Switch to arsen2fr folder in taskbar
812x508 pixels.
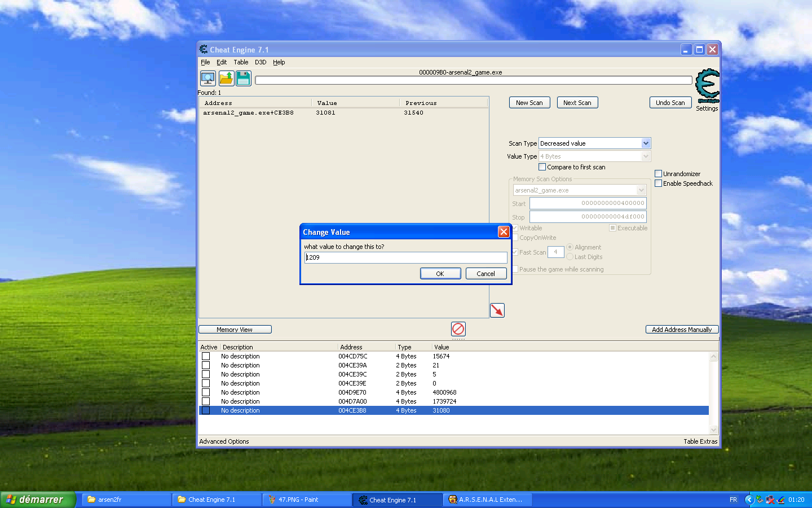pyautogui.click(x=127, y=500)
